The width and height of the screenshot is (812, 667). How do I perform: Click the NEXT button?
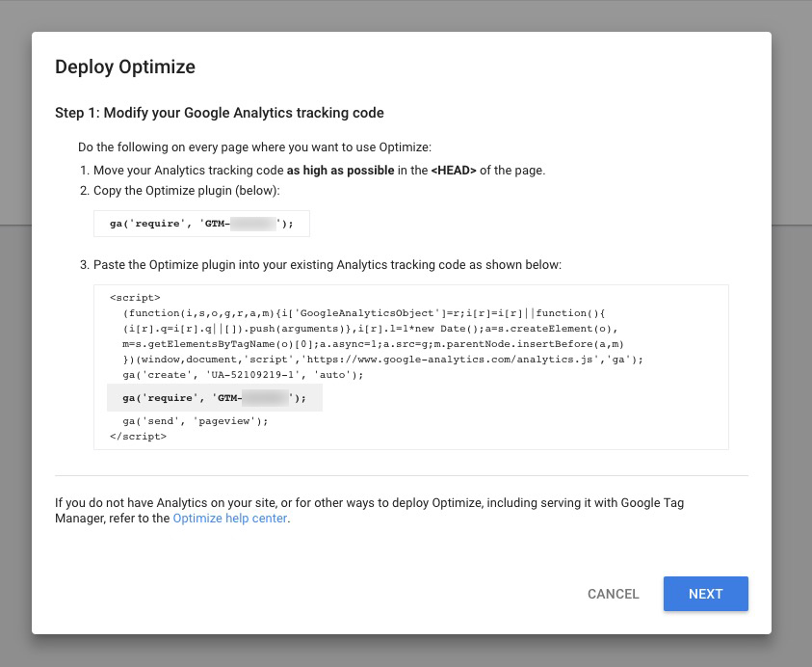click(x=705, y=594)
